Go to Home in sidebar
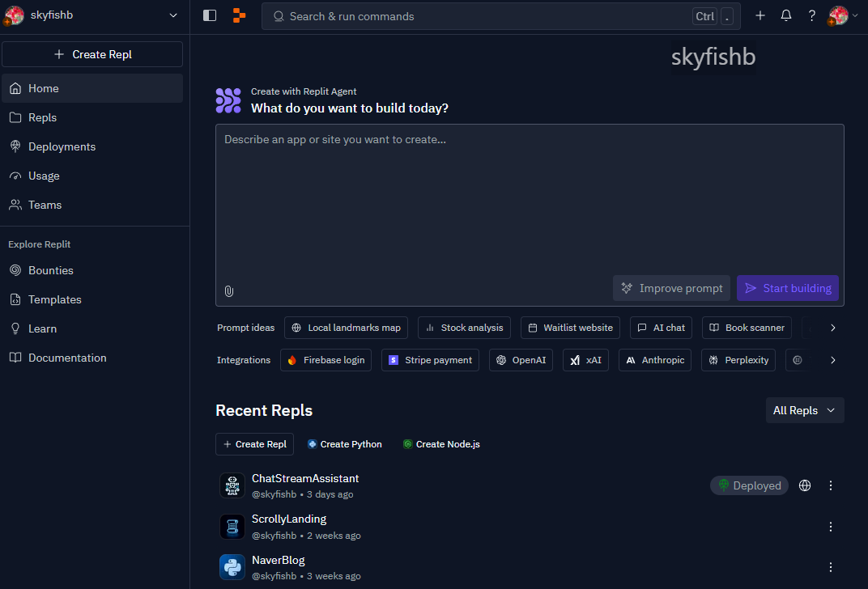868x589 pixels. tap(91, 88)
